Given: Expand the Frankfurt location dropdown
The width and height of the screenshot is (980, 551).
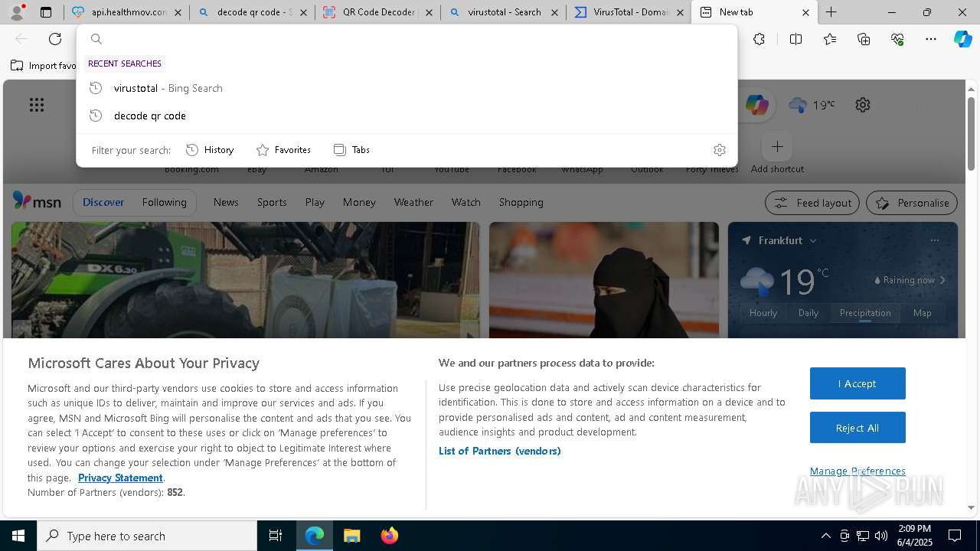Looking at the screenshot, I should click(813, 240).
